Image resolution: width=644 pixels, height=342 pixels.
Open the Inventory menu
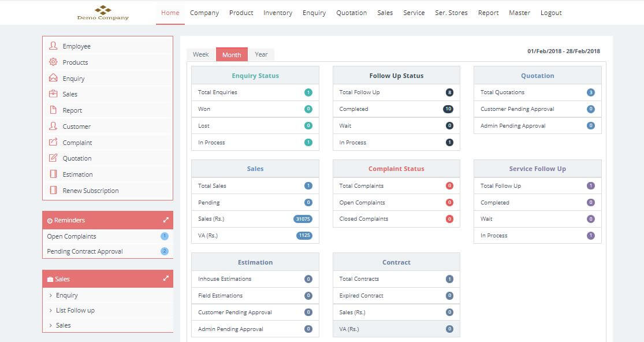pyautogui.click(x=277, y=13)
